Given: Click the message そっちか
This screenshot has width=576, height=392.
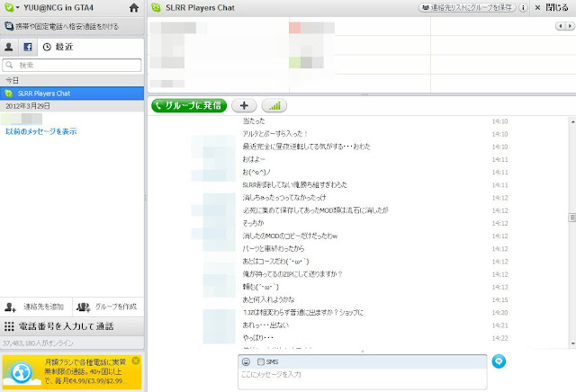Looking at the screenshot, I should 253,223.
